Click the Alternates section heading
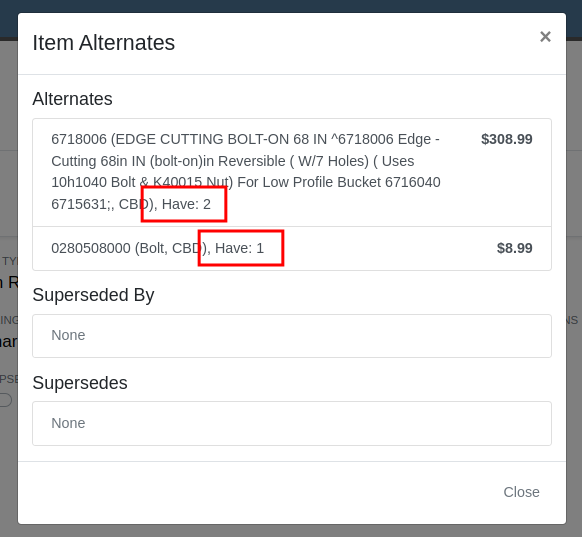Screen dimensions: 582x537 [72, 99]
